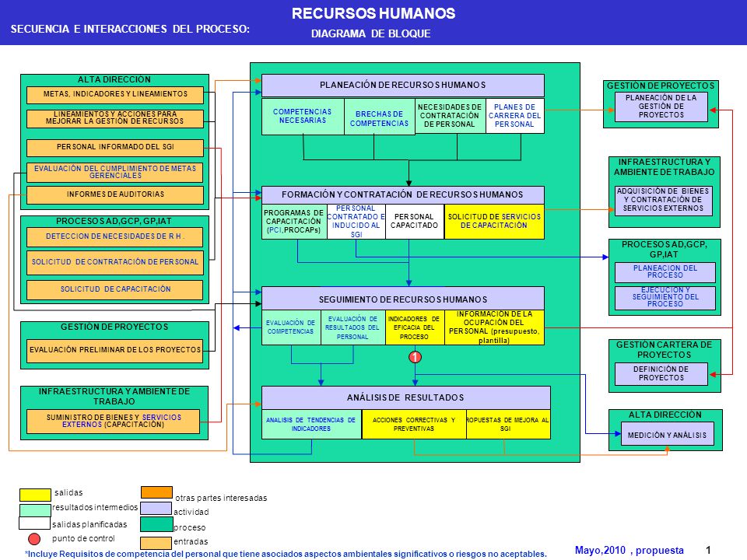
Task: Select 'EVALUACIÓN DE RESULTADOS DEL PERSONAL' box
Action: point(353,327)
